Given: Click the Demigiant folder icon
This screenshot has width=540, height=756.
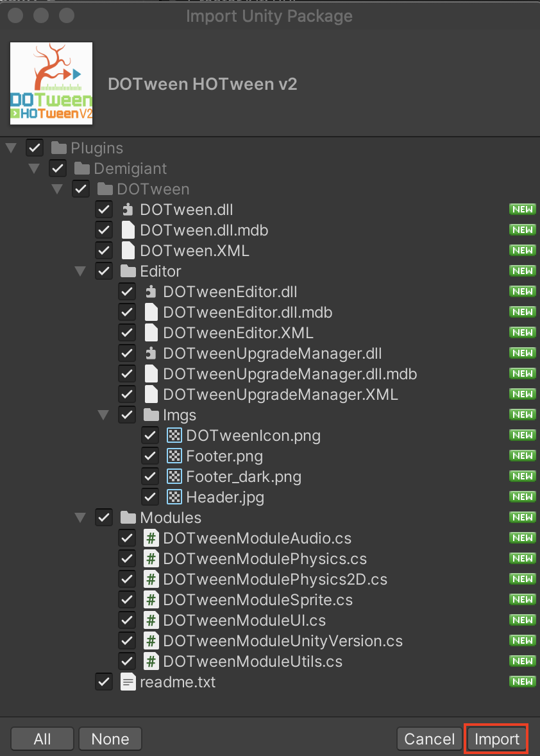Looking at the screenshot, I should pos(82,168).
